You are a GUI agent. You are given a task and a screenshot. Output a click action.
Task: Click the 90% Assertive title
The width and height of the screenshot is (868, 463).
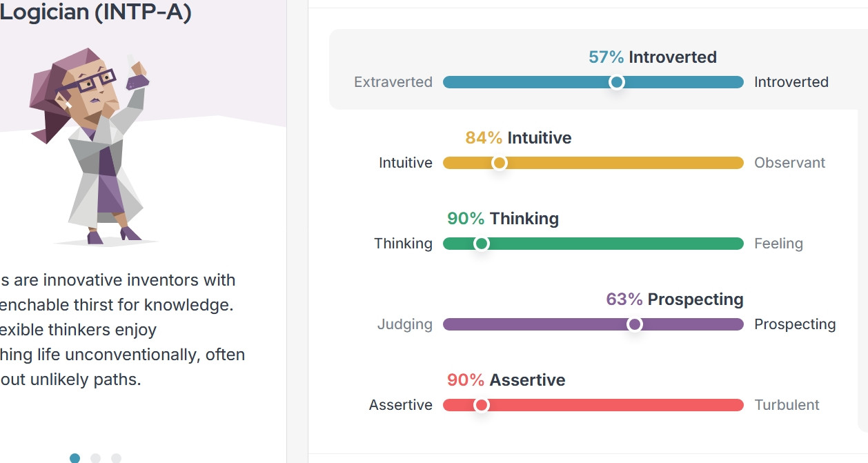[506, 380]
